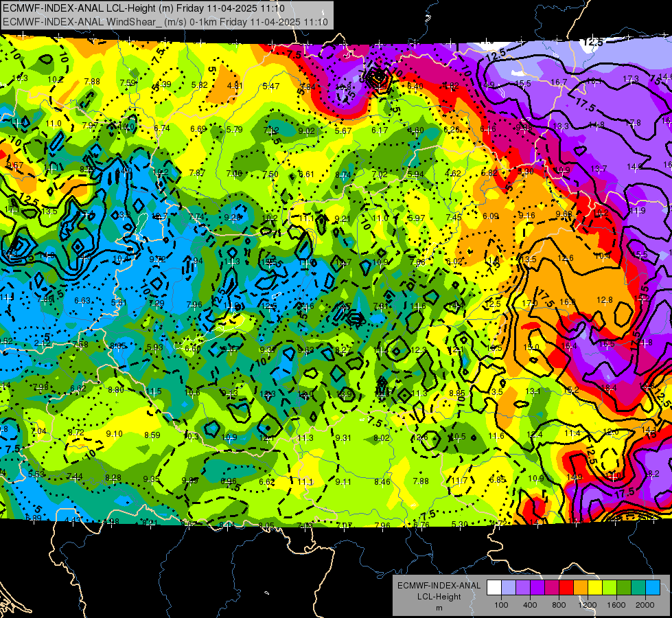672x618 pixels.
Task: Click the wind shear value 8.80
Action: pyautogui.click(x=116, y=390)
